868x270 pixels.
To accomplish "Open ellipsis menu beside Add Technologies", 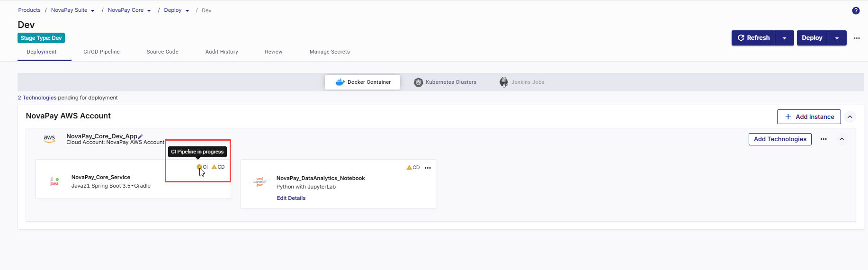I will (x=823, y=139).
